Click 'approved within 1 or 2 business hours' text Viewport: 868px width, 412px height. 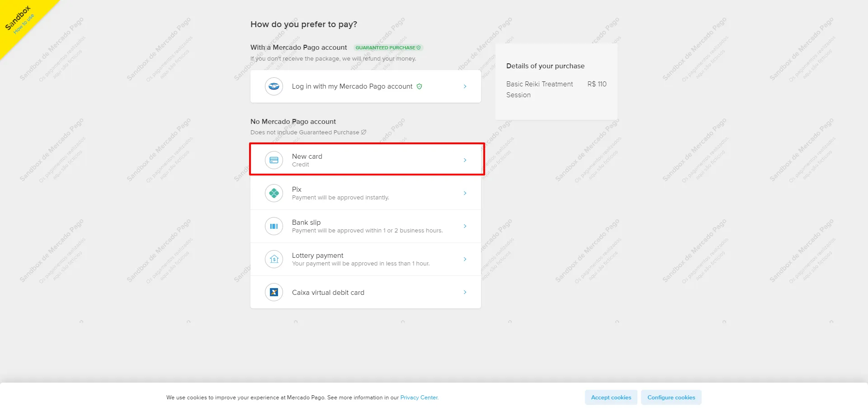pos(390,231)
